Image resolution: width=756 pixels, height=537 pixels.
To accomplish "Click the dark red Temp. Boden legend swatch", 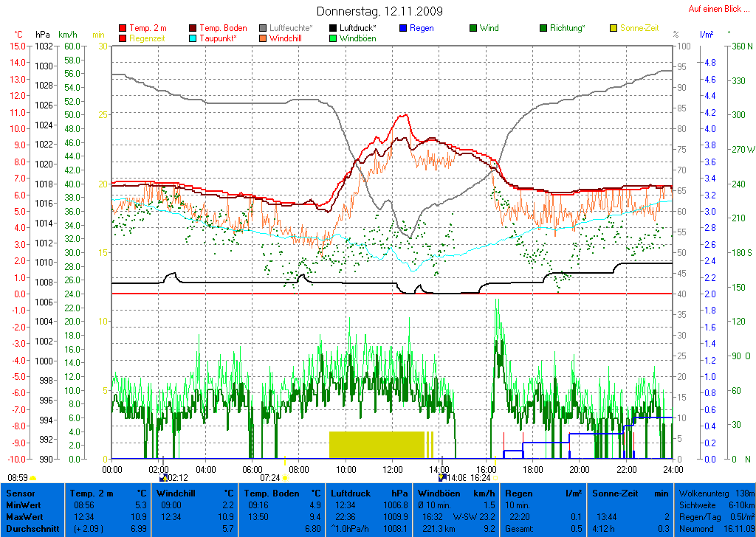I will (x=193, y=28).
